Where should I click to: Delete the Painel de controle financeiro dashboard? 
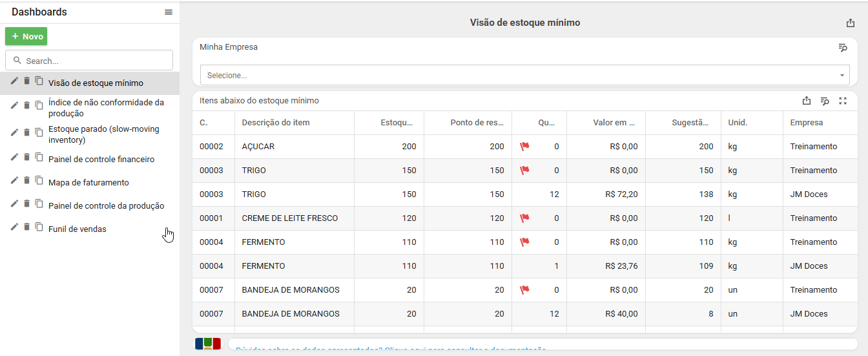[26, 157]
